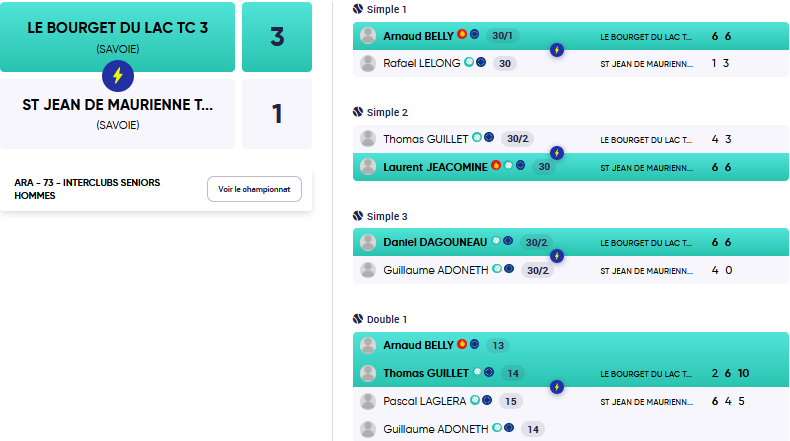Select the ST JEAN DE MAURIENNE team card
The image size is (790, 441).
(x=117, y=113)
